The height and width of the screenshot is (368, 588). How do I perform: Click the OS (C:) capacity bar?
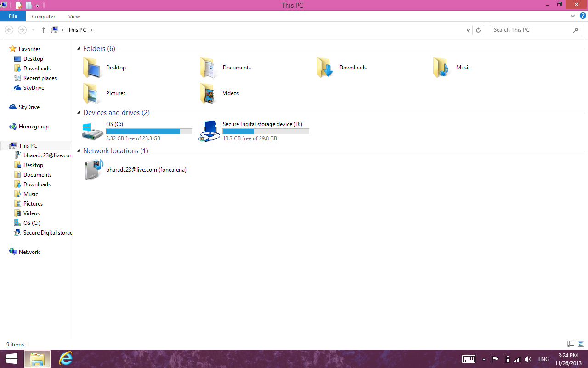coord(149,132)
